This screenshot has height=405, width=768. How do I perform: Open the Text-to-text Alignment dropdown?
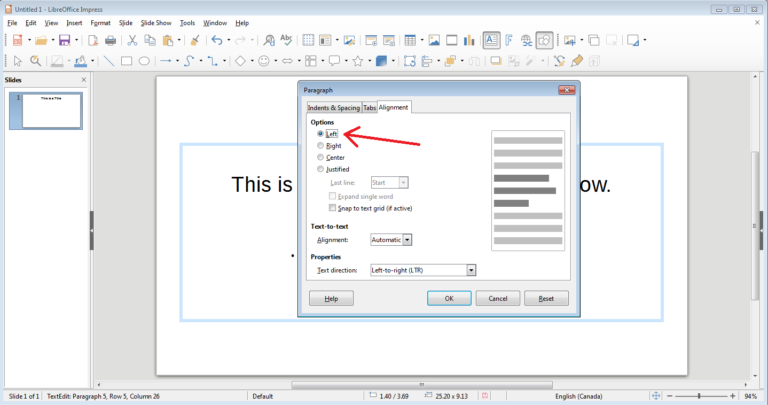[x=407, y=240]
